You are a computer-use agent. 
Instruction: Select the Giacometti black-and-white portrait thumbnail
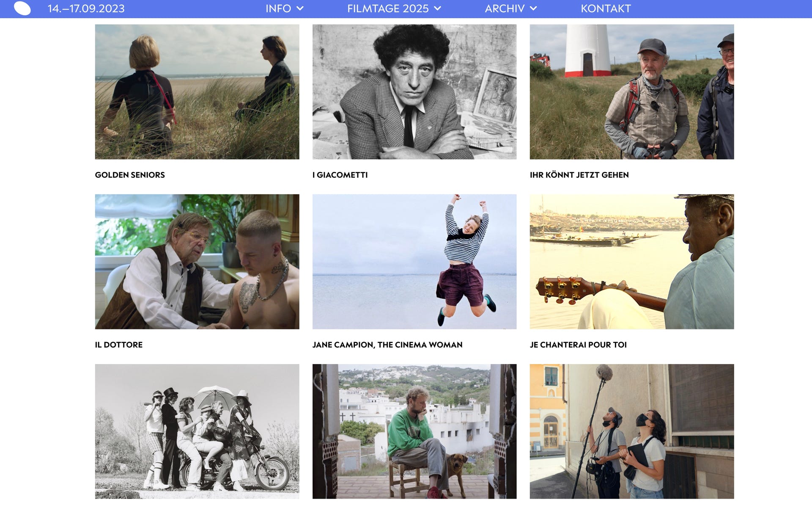click(x=414, y=91)
